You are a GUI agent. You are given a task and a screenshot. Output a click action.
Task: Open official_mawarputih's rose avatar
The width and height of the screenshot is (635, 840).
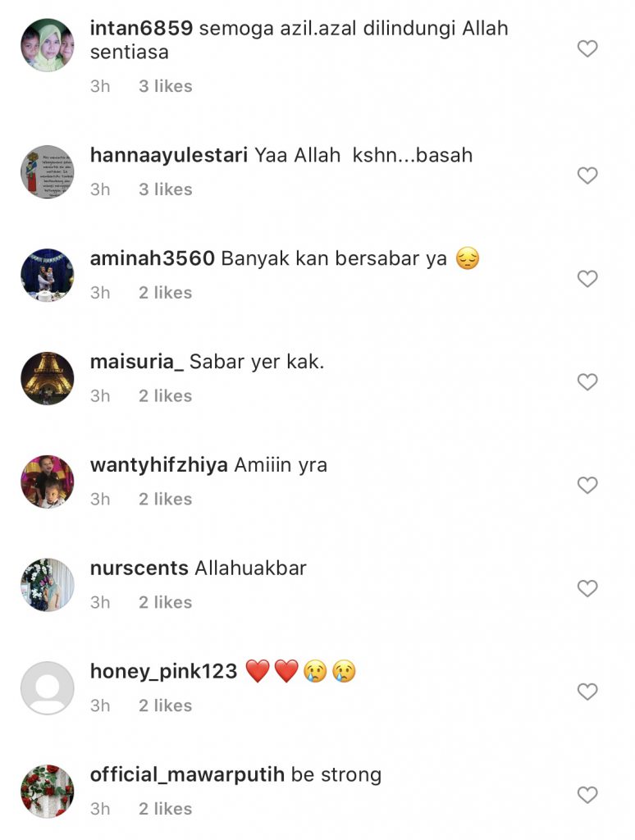pyautogui.click(x=47, y=792)
